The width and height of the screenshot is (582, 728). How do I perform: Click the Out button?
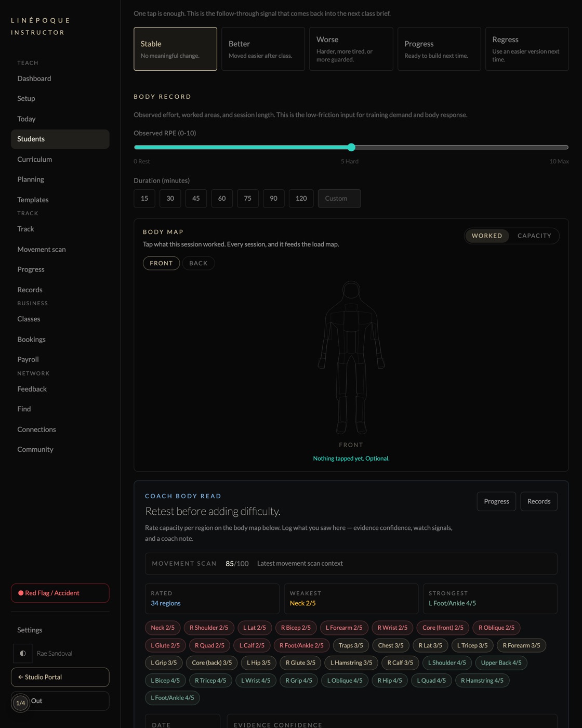(x=60, y=701)
